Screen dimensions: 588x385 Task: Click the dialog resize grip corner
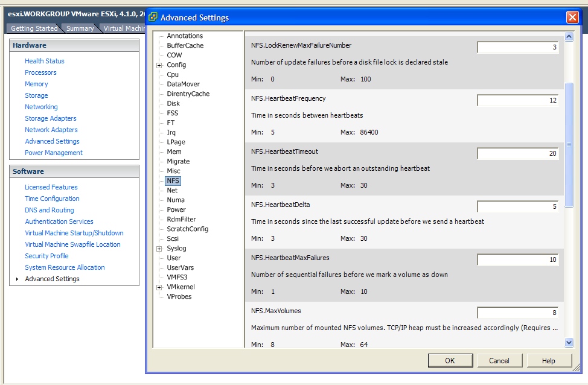tap(577, 368)
